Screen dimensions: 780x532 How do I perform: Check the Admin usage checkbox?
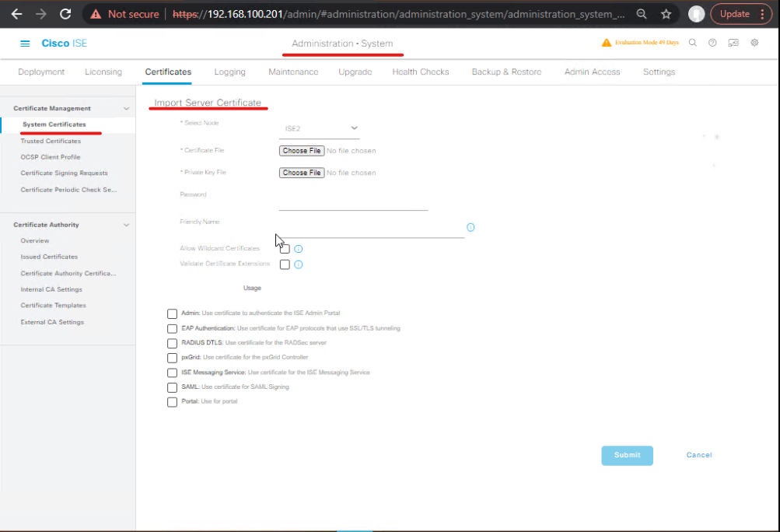tap(172, 314)
